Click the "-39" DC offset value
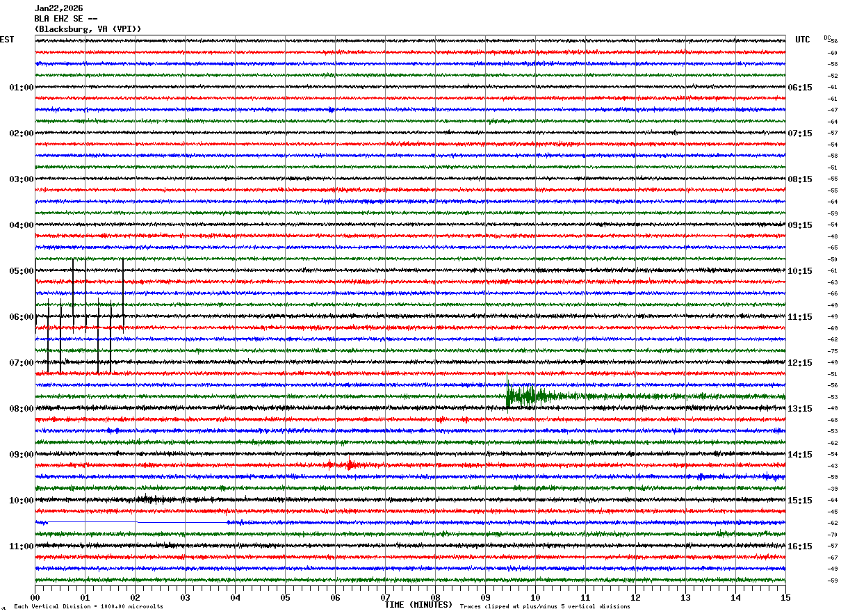Screen dimensions: 841x616 (833, 489)
